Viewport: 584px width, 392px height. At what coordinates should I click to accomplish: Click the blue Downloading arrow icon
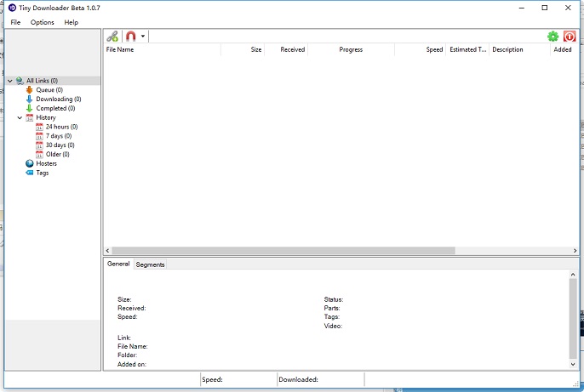pyautogui.click(x=30, y=99)
